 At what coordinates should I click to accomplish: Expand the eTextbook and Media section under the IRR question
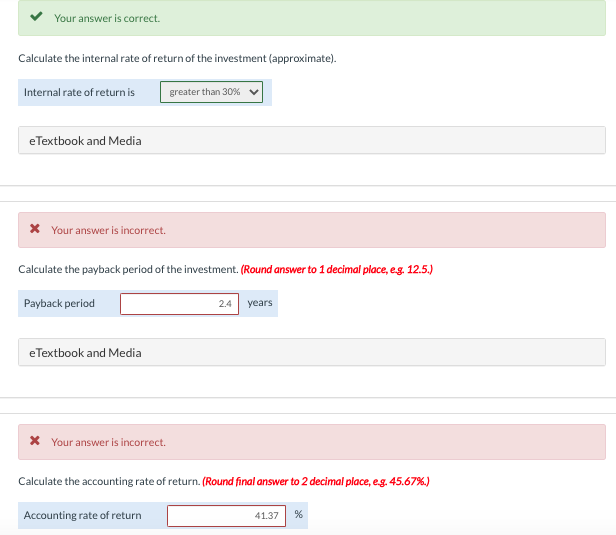point(312,140)
